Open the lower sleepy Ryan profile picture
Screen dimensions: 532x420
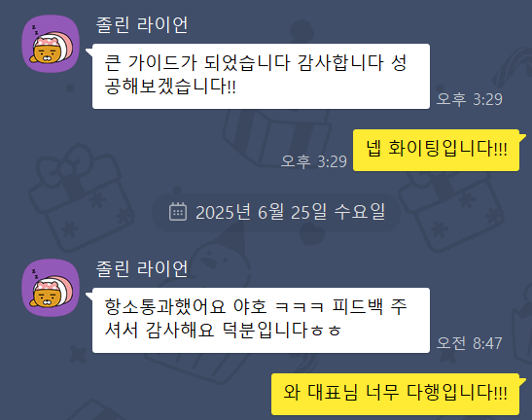(51, 288)
